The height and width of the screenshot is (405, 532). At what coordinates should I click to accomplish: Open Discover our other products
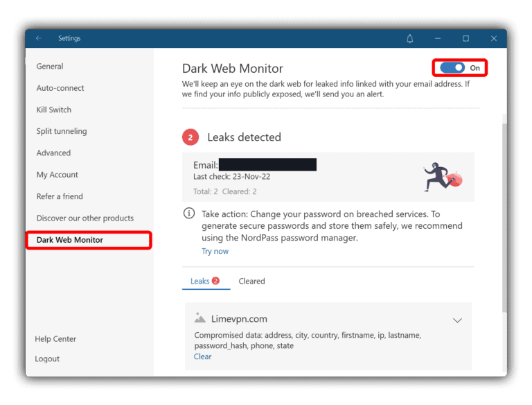tap(85, 218)
